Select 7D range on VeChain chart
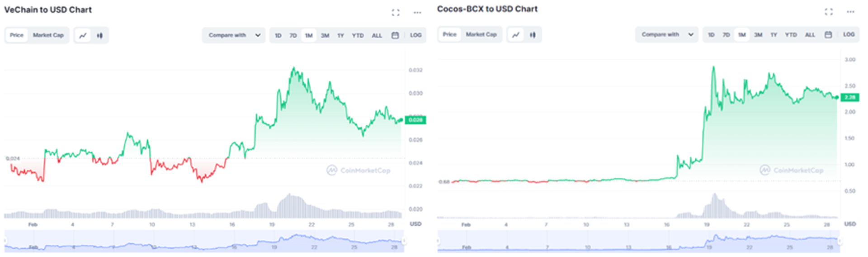The width and height of the screenshot is (868, 257). pos(293,35)
